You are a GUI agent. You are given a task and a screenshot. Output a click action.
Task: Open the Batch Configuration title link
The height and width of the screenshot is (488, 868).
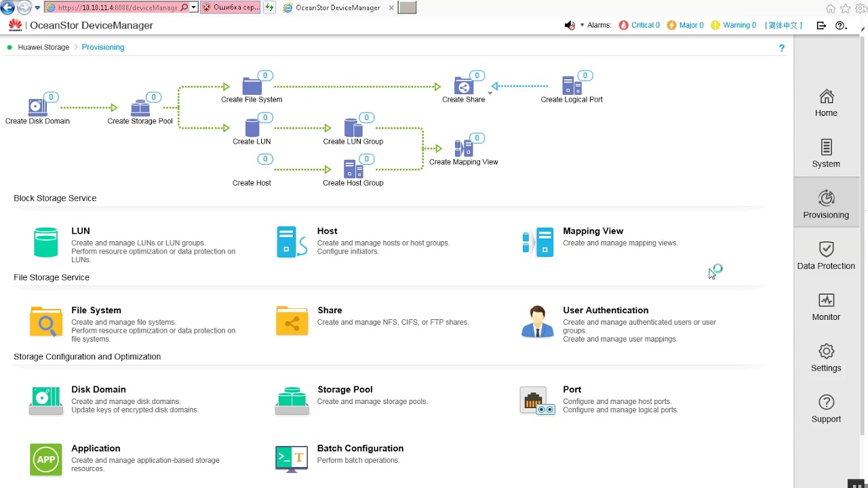tap(360, 449)
